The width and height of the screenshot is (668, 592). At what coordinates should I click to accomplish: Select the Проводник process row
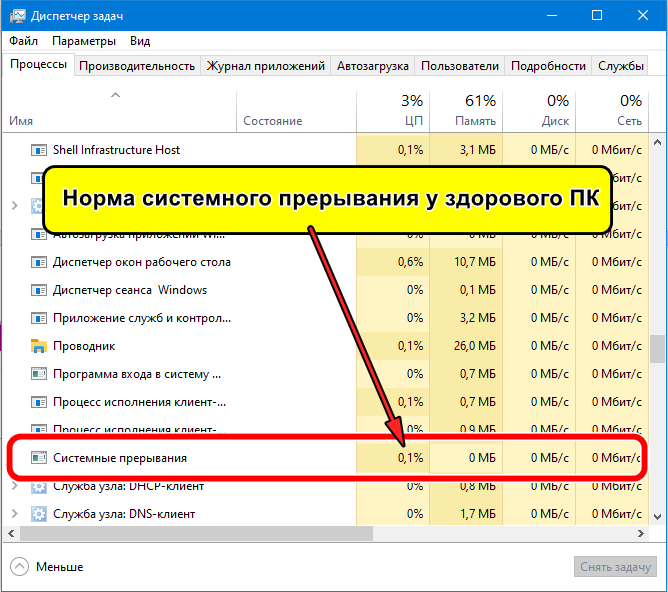[x=326, y=346]
